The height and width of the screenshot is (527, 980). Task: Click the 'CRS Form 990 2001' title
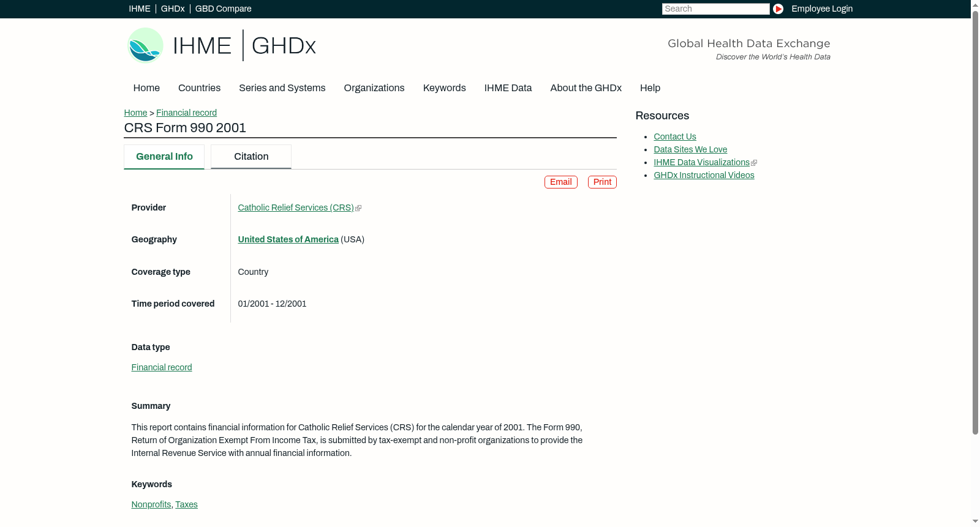click(185, 128)
